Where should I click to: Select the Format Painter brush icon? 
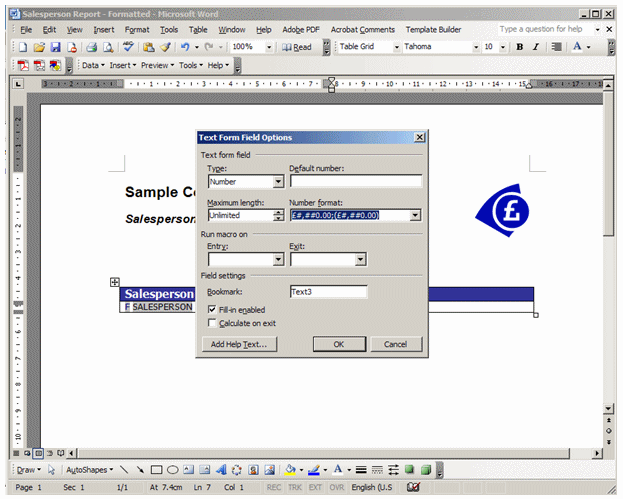coord(165,47)
